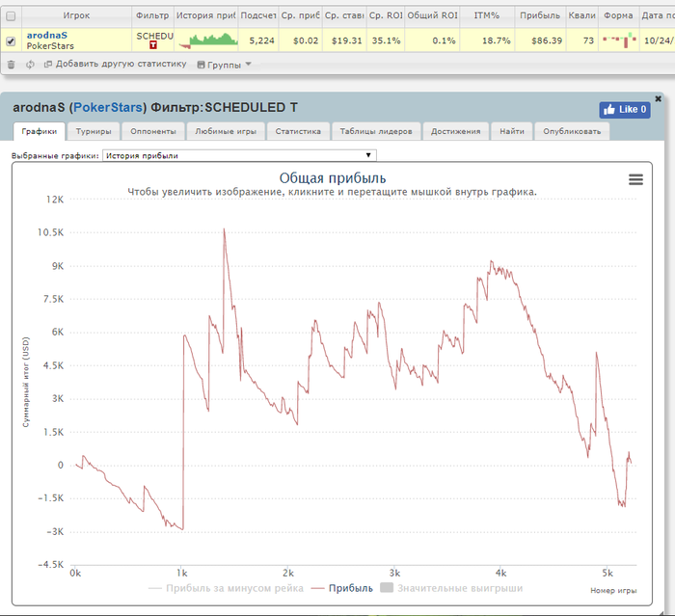Follow the PokerStars link in panel title
Image resolution: width=675 pixels, height=616 pixels.
tap(108, 107)
